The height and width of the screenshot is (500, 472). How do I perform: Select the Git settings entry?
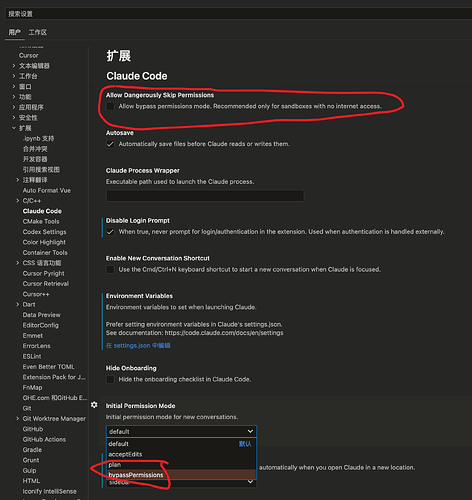pyautogui.click(x=27, y=408)
